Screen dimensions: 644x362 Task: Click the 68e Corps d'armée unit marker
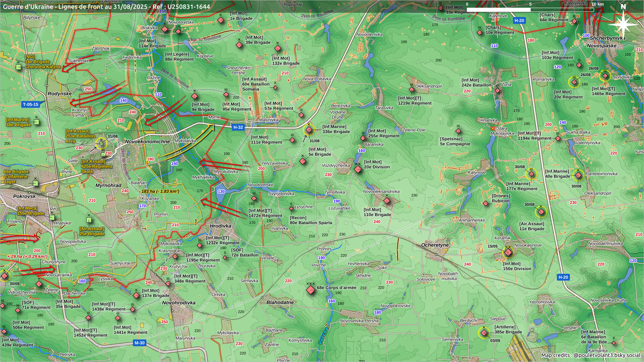tap(311, 290)
